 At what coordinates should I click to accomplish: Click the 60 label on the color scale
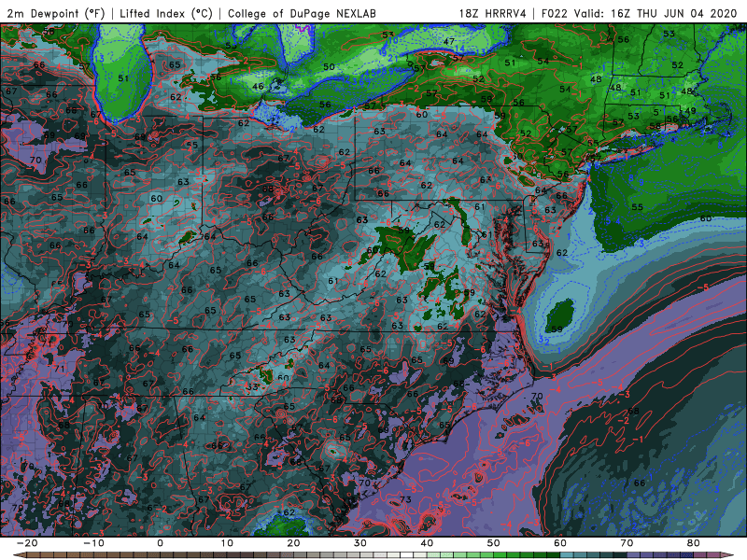point(560,543)
